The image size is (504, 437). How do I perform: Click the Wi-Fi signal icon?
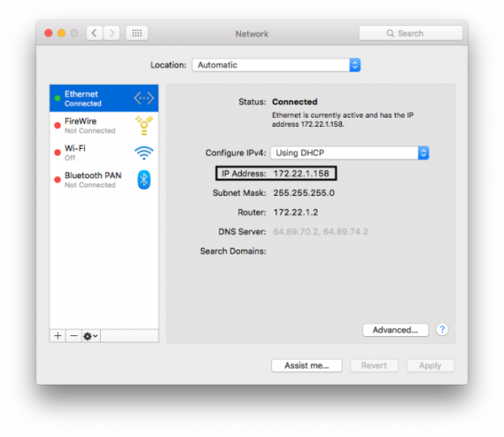(x=144, y=153)
